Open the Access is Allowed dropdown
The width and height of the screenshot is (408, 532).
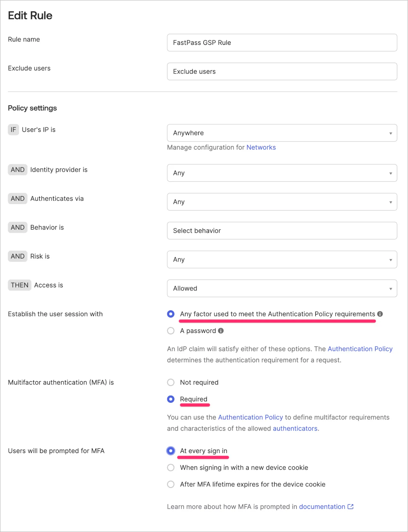pyautogui.click(x=282, y=288)
